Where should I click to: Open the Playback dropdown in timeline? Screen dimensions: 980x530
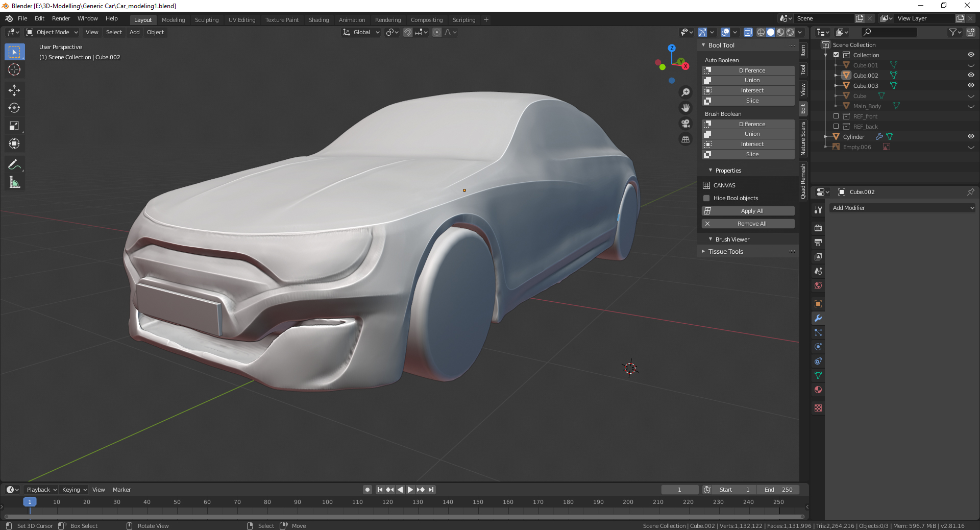pos(41,490)
